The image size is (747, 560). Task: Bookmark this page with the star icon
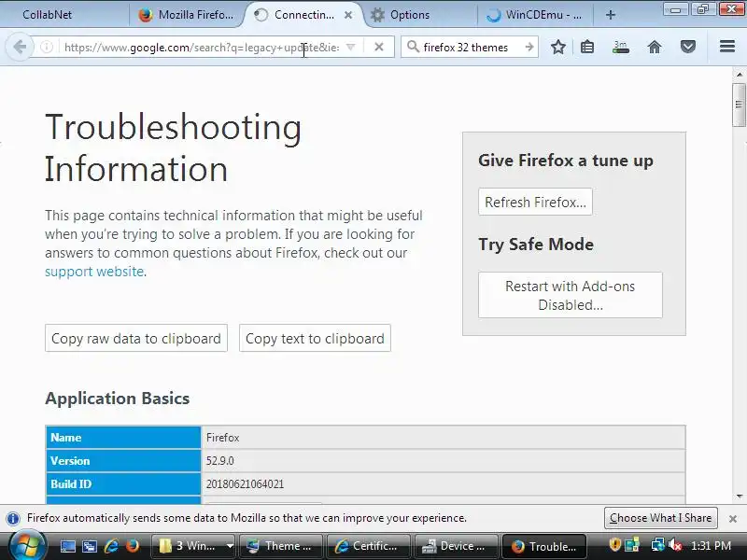557,48
